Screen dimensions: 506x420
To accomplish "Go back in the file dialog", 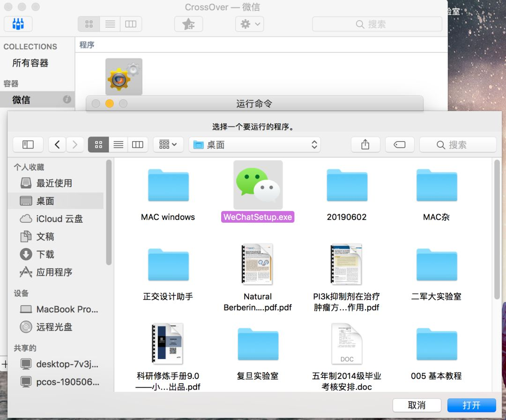I will pos(57,145).
